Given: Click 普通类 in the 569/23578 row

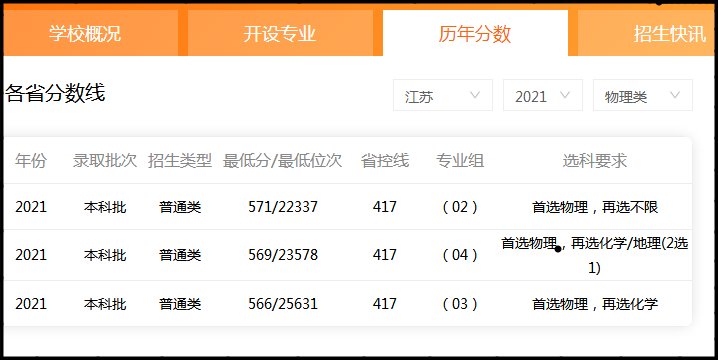Looking at the screenshot, I should [180, 255].
